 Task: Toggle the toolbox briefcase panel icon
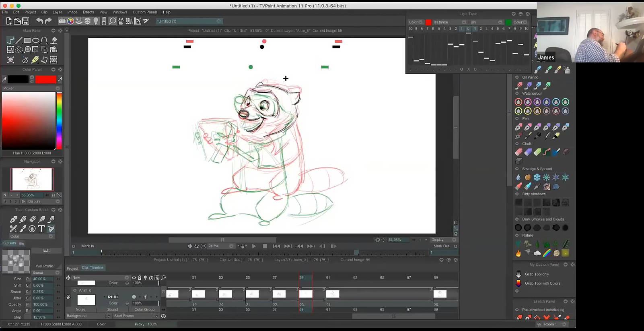pyautogui.click(x=62, y=21)
